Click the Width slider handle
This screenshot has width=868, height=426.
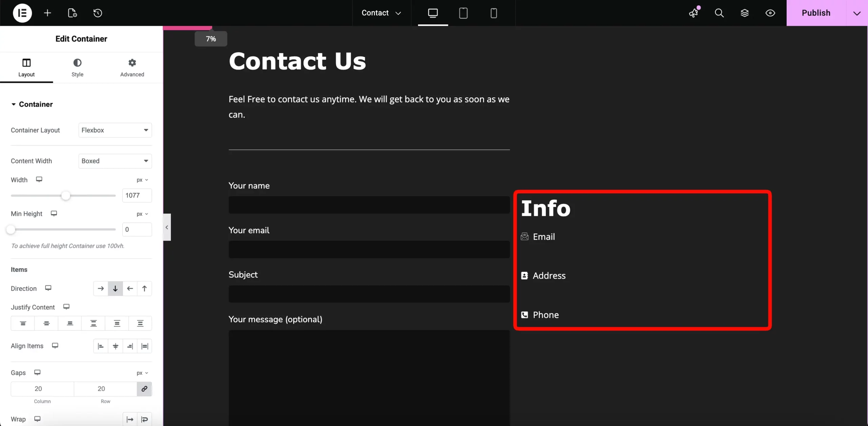click(66, 196)
